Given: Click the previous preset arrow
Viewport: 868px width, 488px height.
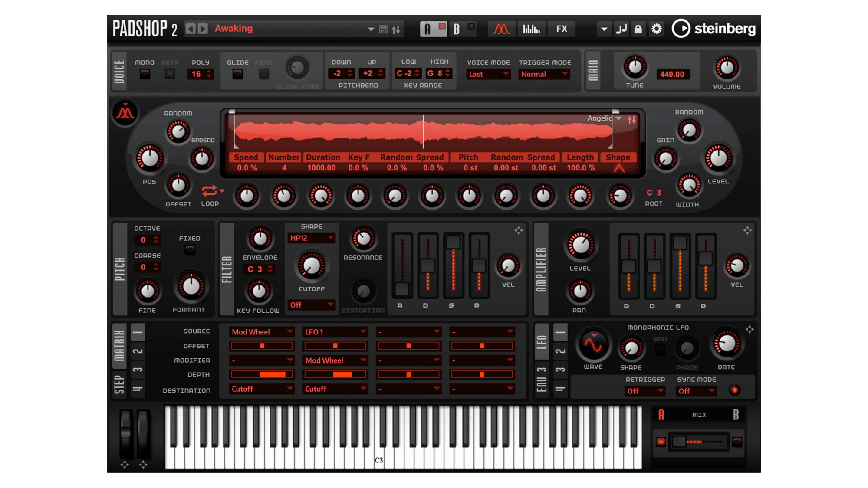Looking at the screenshot, I should (x=190, y=29).
